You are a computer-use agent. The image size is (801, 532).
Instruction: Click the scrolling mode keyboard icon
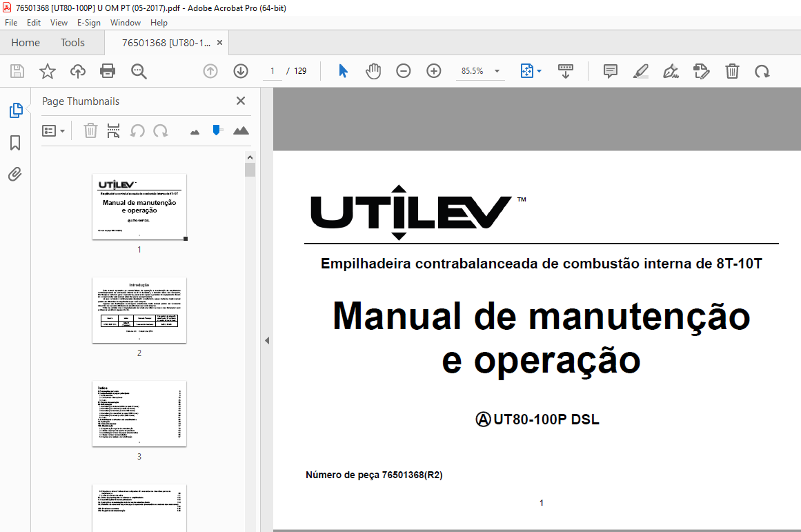click(x=566, y=71)
